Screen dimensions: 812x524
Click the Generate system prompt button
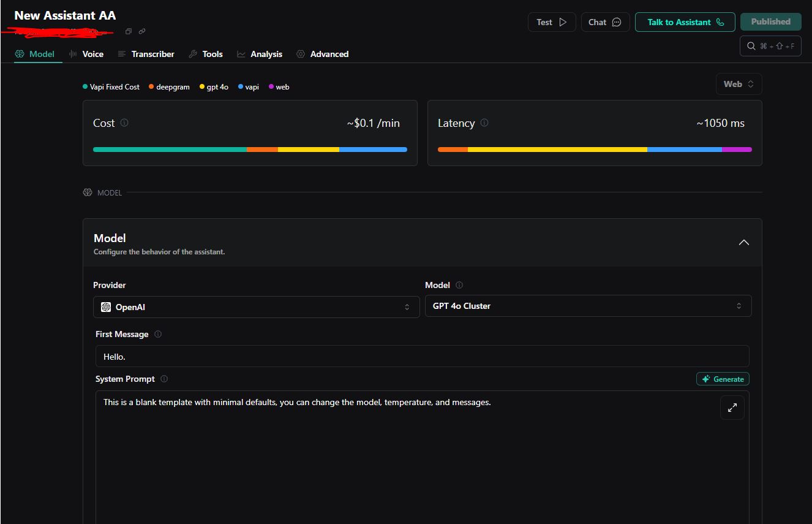point(723,379)
